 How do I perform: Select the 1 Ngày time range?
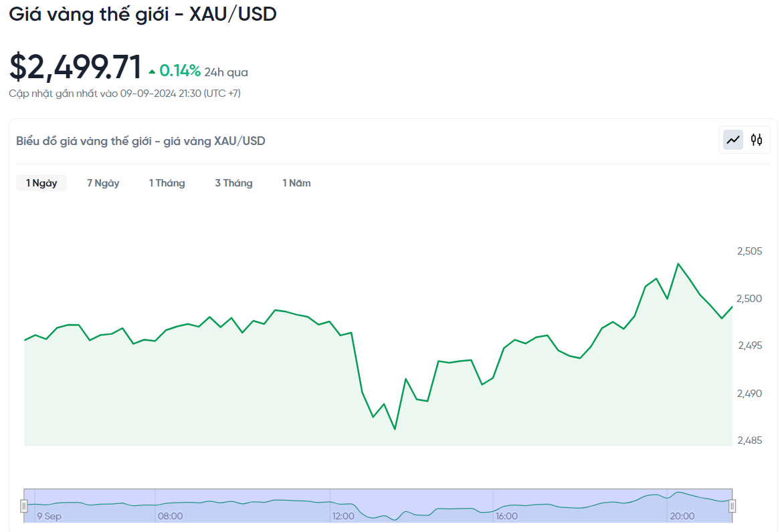tap(41, 183)
